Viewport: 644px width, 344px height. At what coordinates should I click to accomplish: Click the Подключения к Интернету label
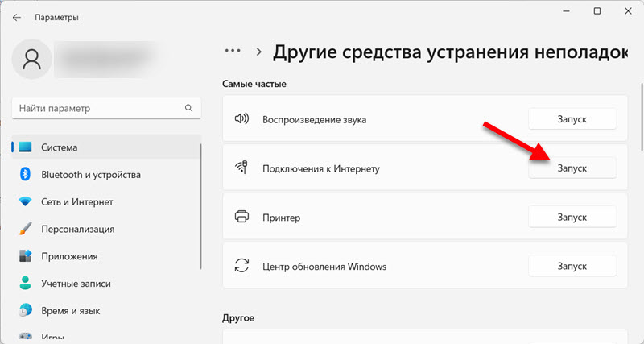[x=321, y=168]
